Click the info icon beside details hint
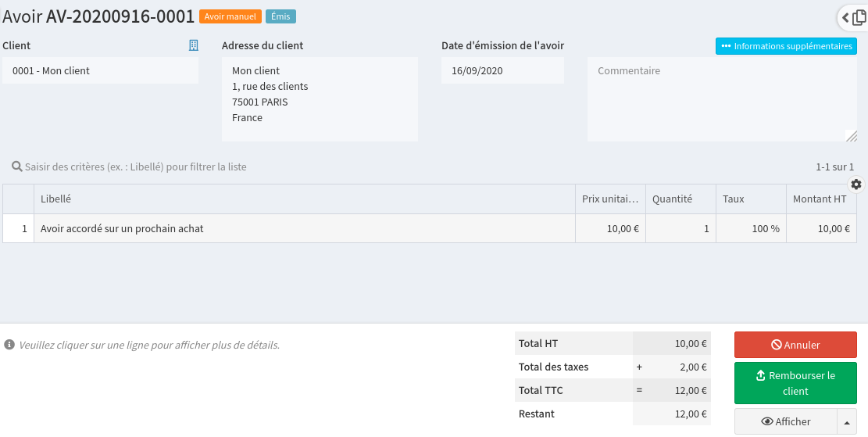868x437 pixels. click(x=9, y=345)
